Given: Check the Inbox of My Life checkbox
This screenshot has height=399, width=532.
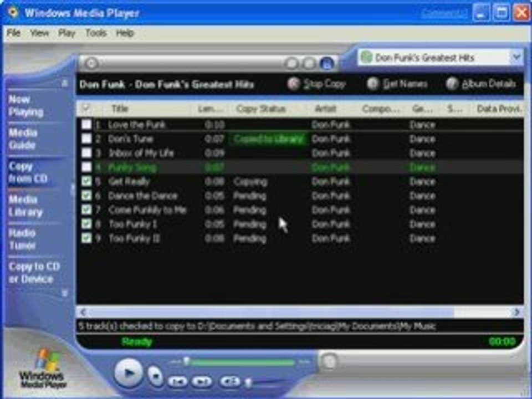Looking at the screenshot, I should click(86, 153).
